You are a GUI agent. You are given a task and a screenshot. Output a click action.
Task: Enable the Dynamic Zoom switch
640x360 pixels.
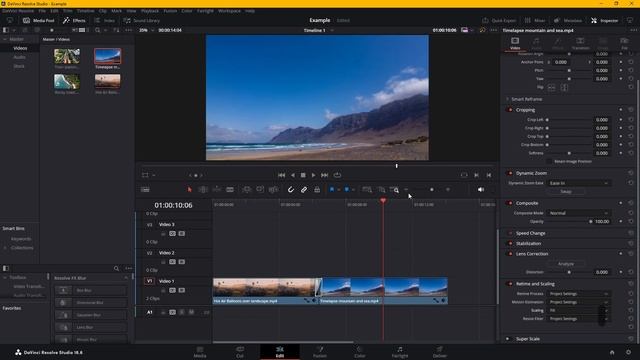[x=509, y=173]
